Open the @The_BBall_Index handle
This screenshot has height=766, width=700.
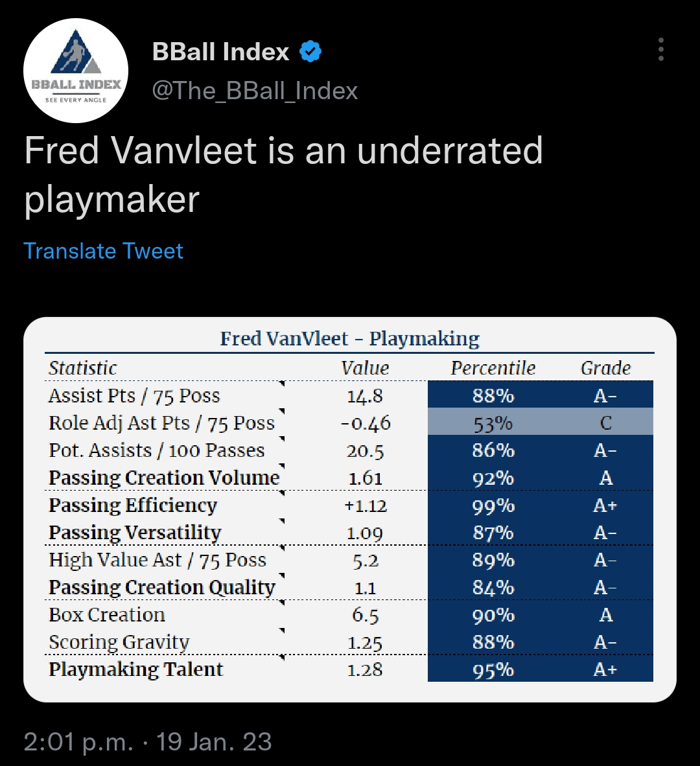255,91
